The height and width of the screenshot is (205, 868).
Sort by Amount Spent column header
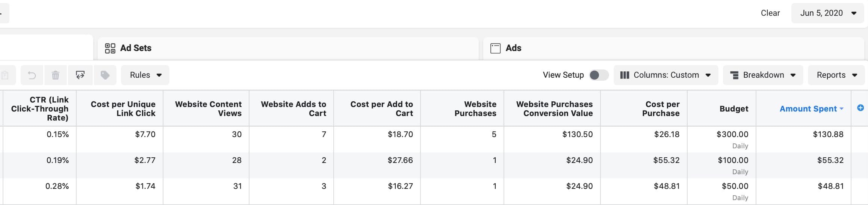(x=808, y=109)
